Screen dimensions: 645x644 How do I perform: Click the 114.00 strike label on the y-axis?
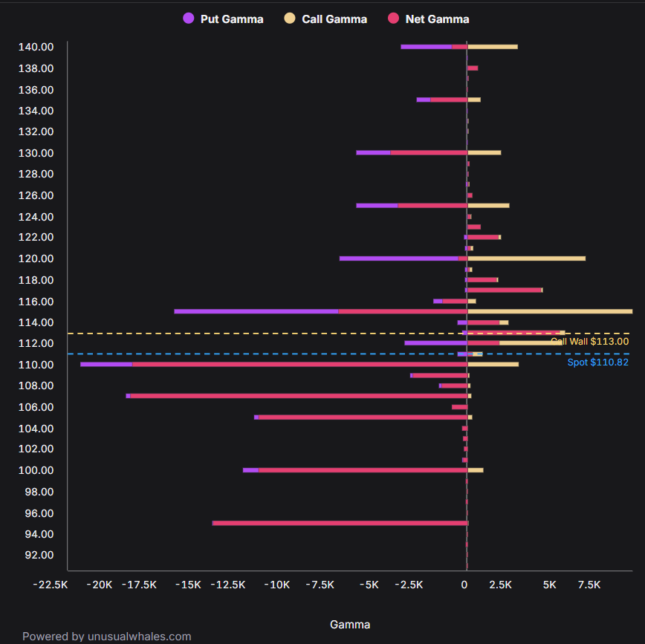[x=36, y=322]
